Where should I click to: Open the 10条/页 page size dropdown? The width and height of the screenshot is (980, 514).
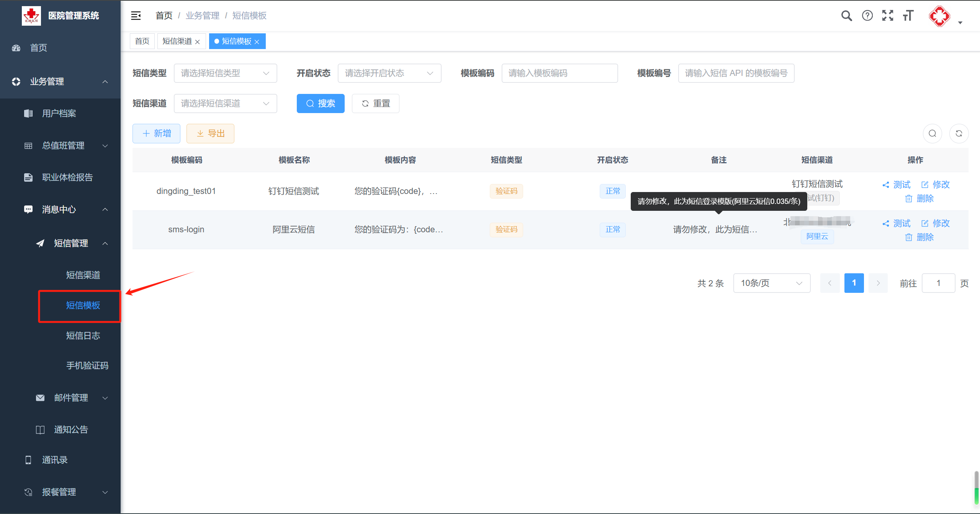pos(771,283)
